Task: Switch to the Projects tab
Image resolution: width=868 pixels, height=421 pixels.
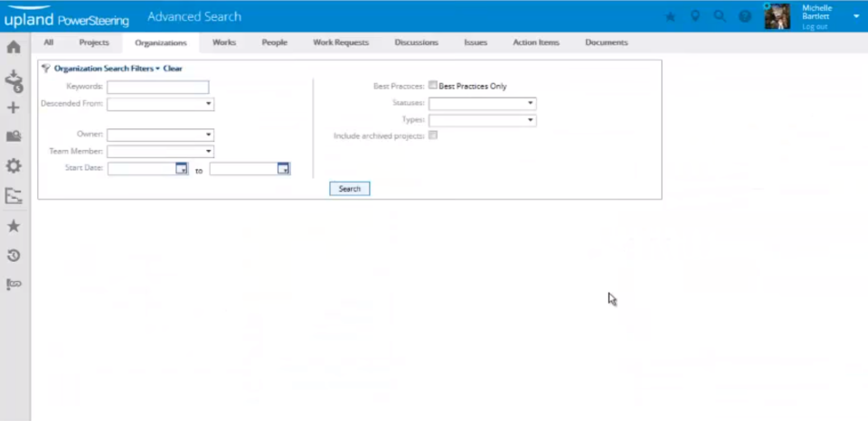Action: click(94, 42)
